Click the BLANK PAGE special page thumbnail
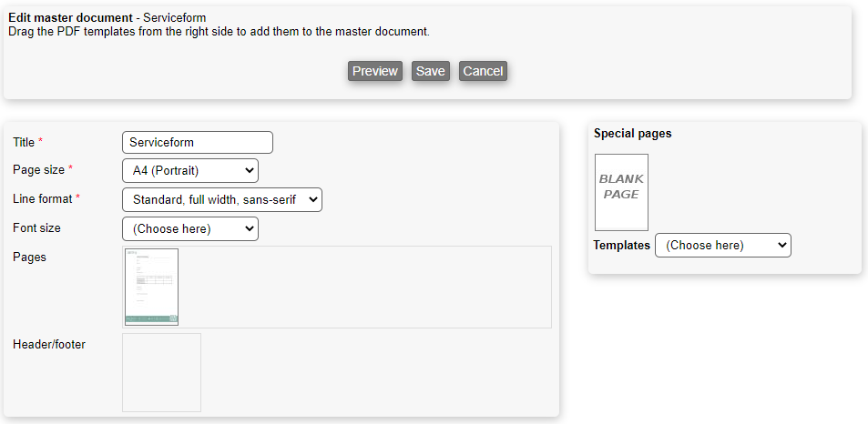The image size is (868, 424). point(621,192)
